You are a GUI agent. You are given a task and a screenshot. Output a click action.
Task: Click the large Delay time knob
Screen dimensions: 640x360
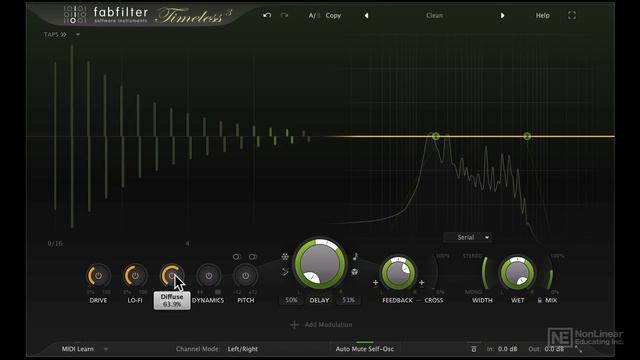[x=320, y=264]
